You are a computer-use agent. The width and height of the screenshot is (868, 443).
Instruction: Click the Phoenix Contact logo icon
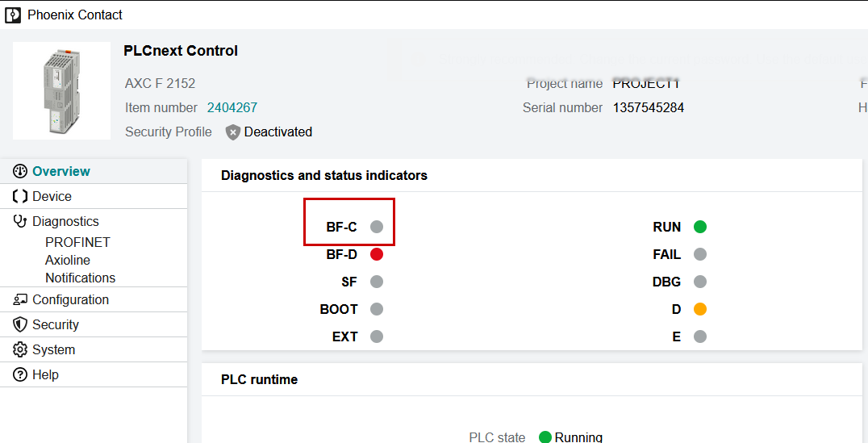[x=13, y=15]
